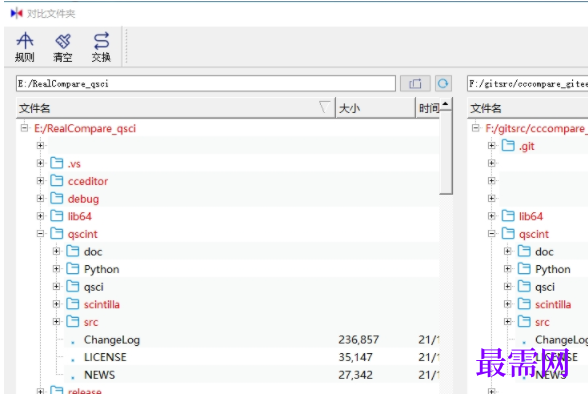
Task: Expand the right pane doc folder
Action: click(x=508, y=251)
